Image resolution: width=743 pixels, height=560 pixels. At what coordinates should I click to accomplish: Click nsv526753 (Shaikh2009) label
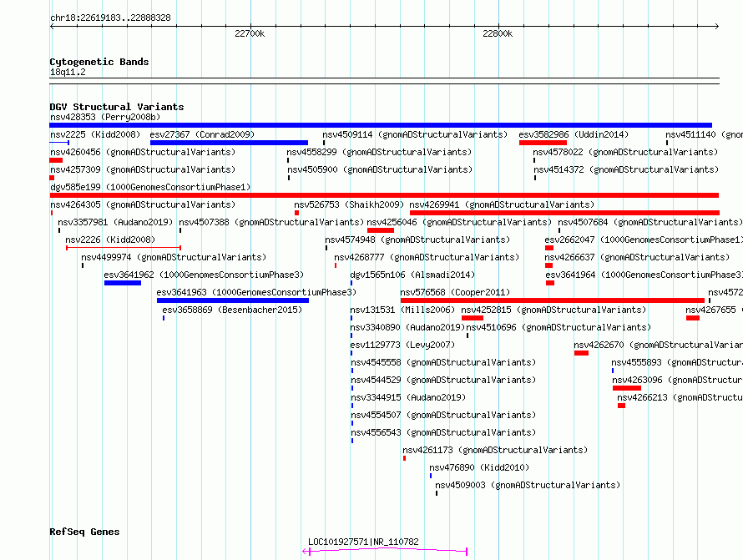(x=349, y=204)
